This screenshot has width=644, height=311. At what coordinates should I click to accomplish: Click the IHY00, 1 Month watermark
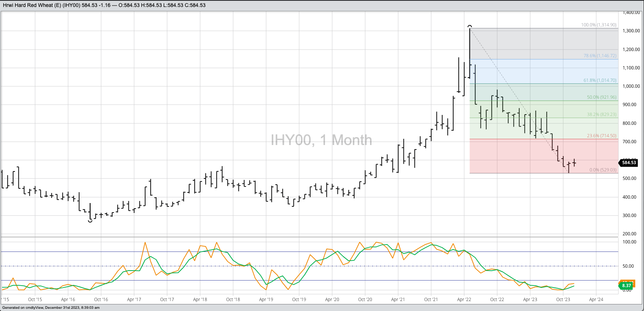321,140
